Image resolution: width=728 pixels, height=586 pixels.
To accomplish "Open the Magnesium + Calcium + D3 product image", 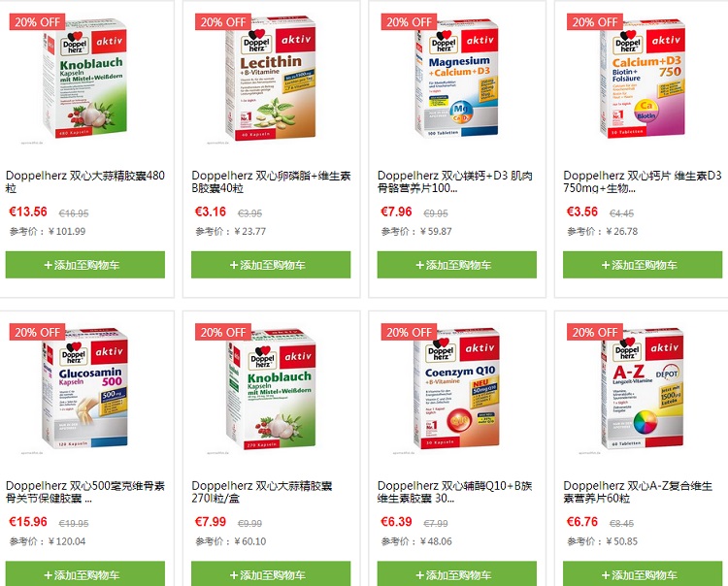I will [456, 79].
